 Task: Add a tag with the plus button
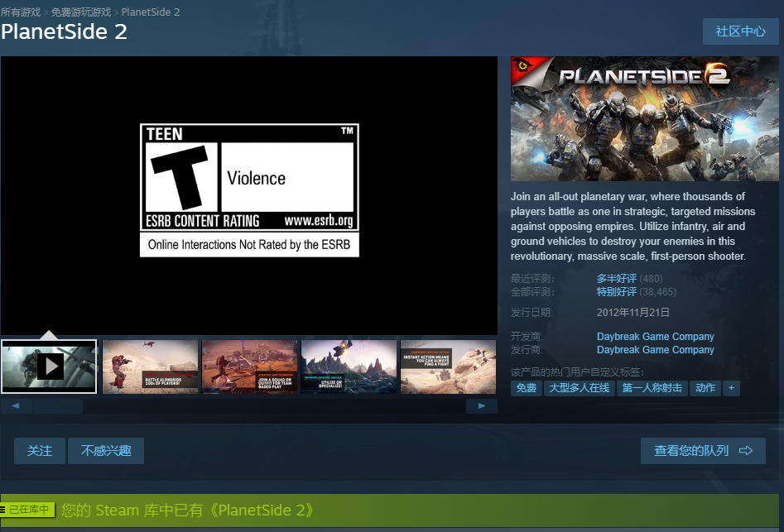(732, 388)
